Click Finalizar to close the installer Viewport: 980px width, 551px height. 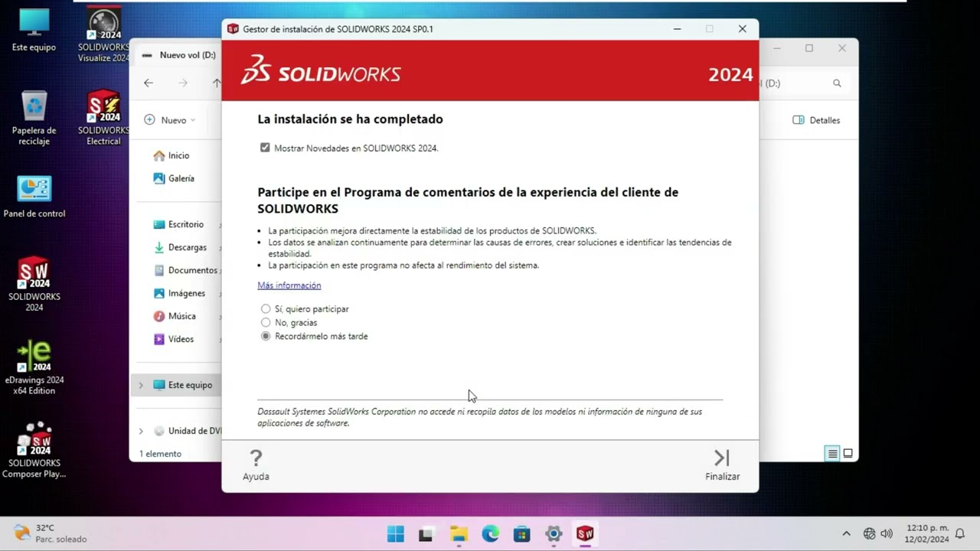722,465
